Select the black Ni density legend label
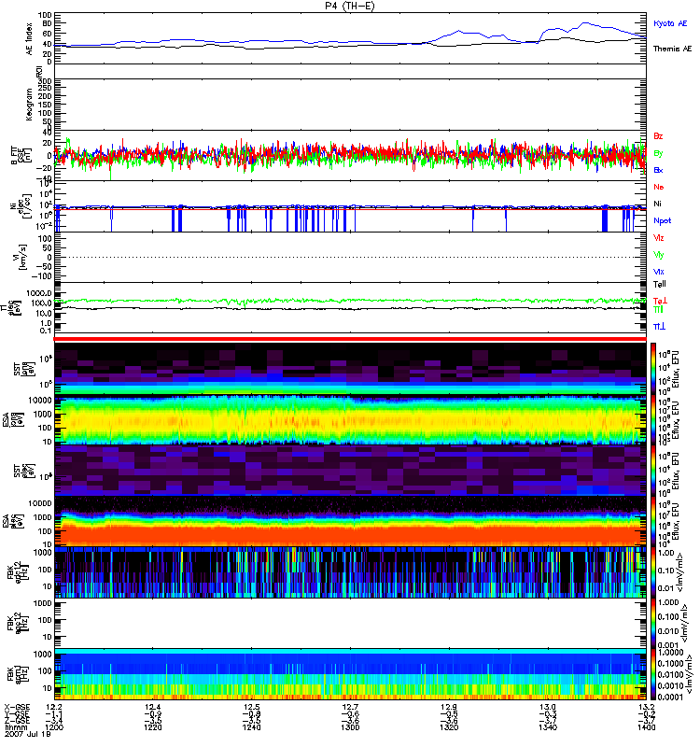This screenshot has height=747, width=700. tap(658, 204)
